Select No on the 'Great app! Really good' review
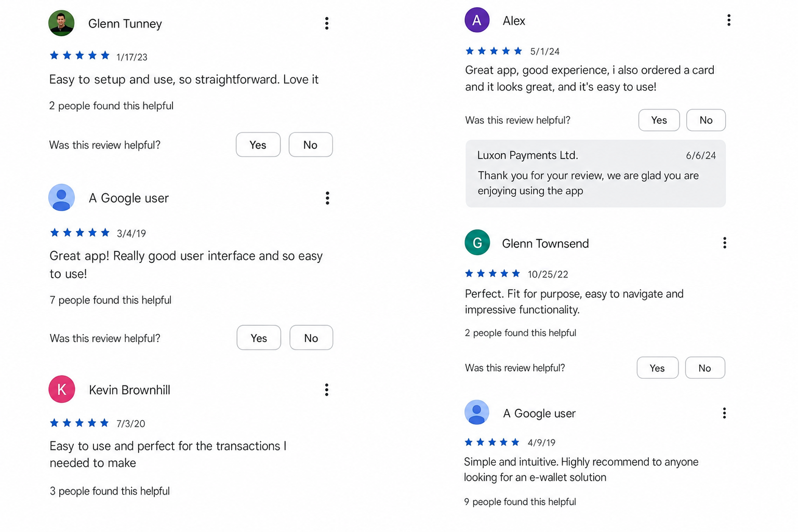Viewport: 798px width, 532px height. click(311, 338)
